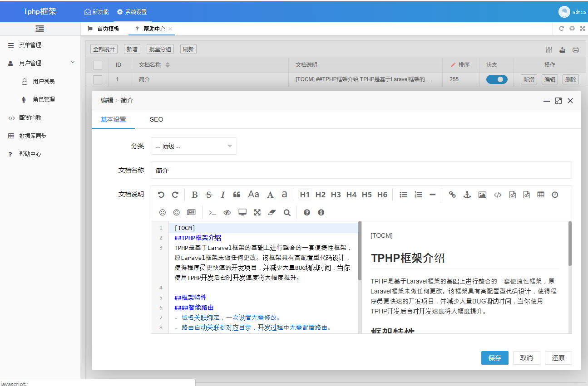Refresh current tab circular arrow icon
Viewport: 588px width, 386px height.
561,28
